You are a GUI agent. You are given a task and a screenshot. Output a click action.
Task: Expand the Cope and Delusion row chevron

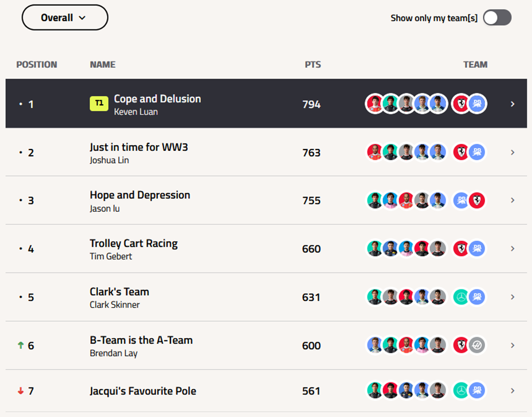coord(512,104)
